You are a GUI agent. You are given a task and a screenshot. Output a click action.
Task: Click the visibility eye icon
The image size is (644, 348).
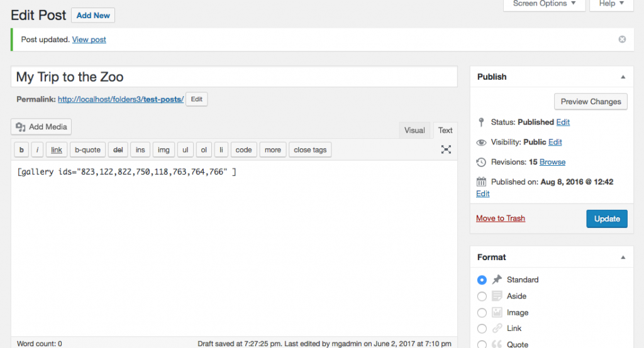(481, 143)
